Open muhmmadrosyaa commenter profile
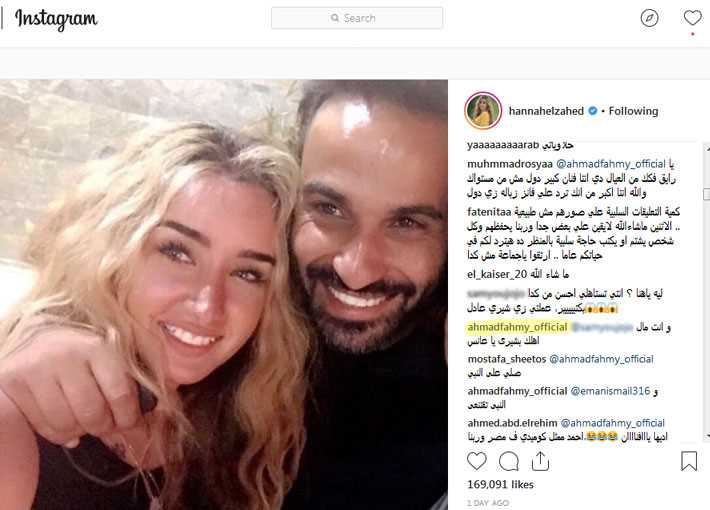The width and height of the screenshot is (710, 510). point(509,164)
